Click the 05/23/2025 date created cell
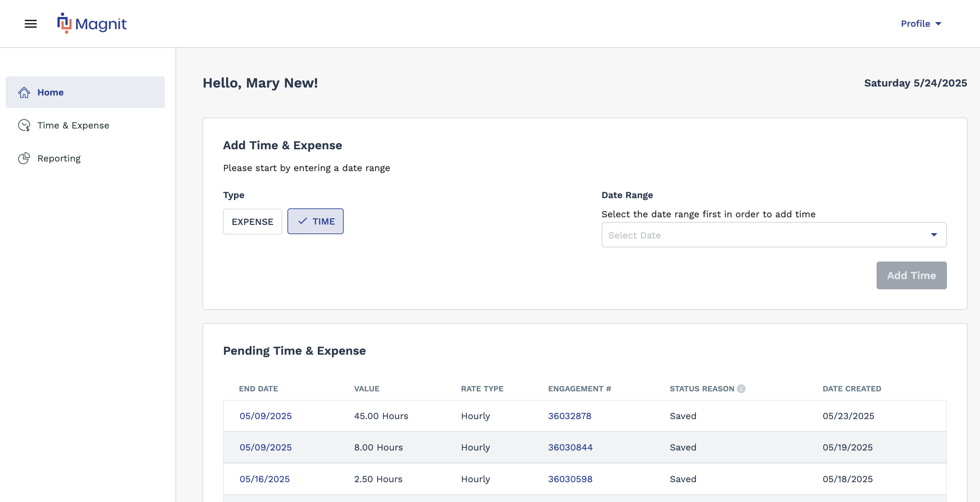 pos(848,416)
